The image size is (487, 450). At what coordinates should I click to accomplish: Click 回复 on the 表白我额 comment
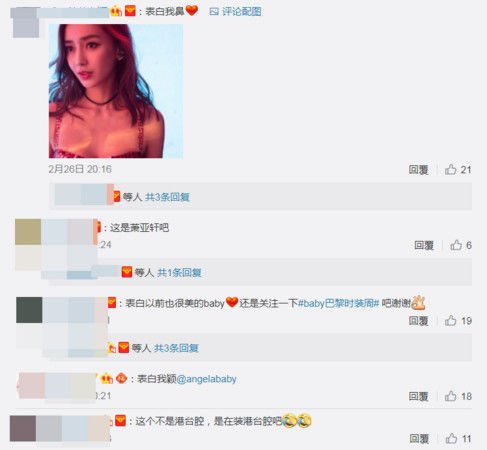click(418, 396)
